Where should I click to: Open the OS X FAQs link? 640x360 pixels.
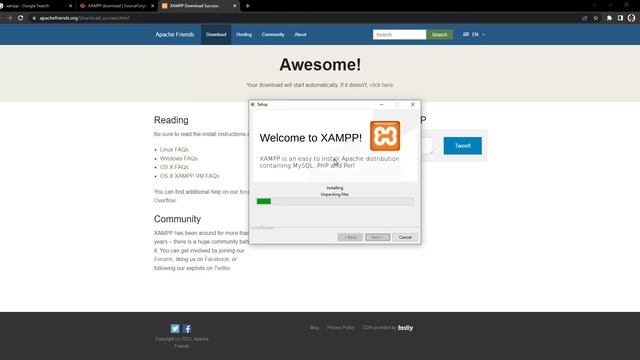[174, 167]
